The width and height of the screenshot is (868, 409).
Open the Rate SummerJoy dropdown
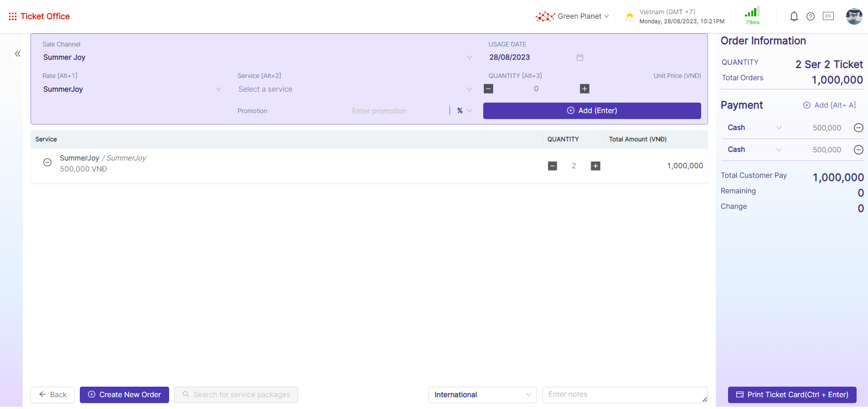132,89
